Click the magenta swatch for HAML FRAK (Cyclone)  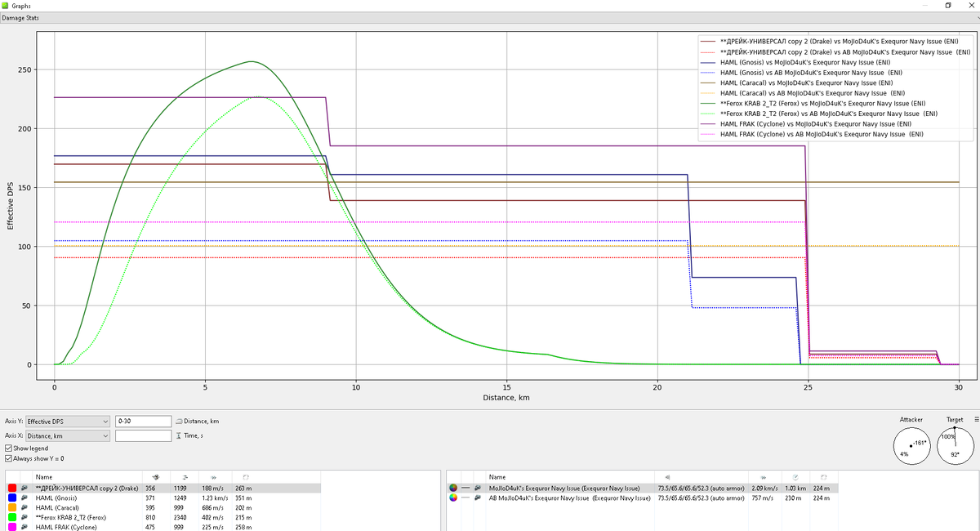click(11, 527)
